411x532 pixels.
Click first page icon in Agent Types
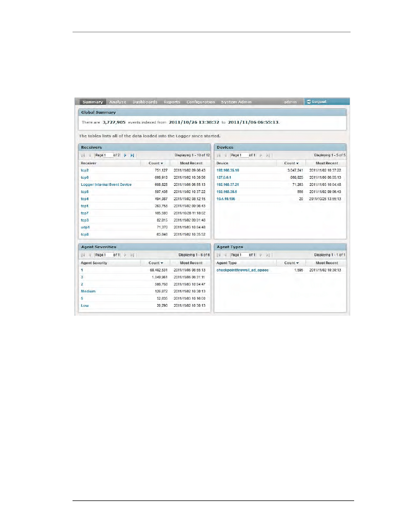[218, 255]
